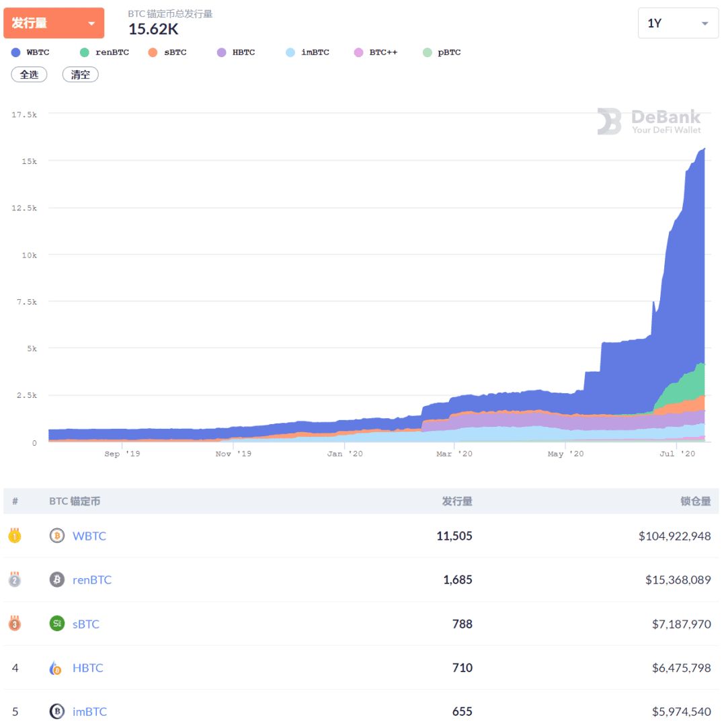Open the WBTC link in table

pyautogui.click(x=89, y=536)
